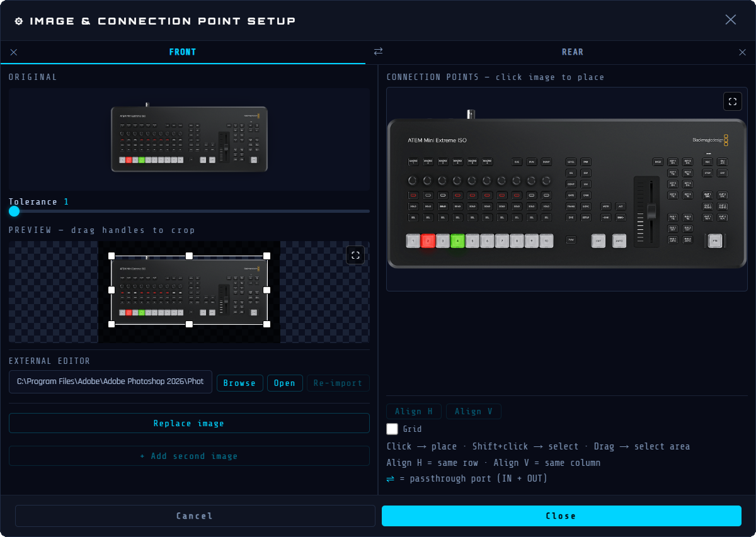Expand the connection points image to fullscreen
The width and height of the screenshot is (756, 537).
[732, 101]
